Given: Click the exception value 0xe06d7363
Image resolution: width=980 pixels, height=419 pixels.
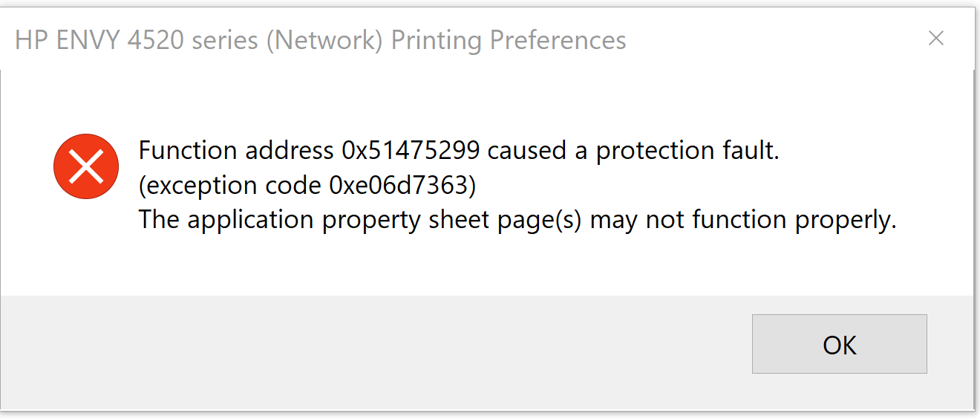Looking at the screenshot, I should point(402,185).
